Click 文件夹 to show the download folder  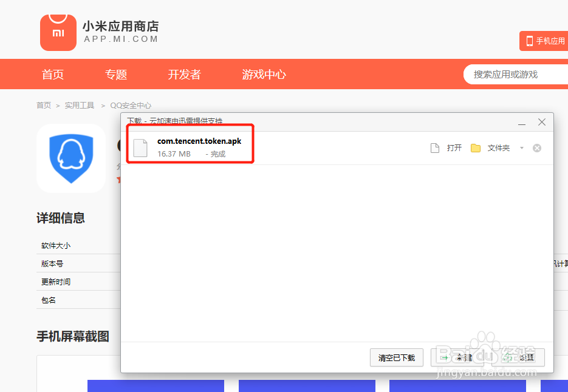pos(499,147)
